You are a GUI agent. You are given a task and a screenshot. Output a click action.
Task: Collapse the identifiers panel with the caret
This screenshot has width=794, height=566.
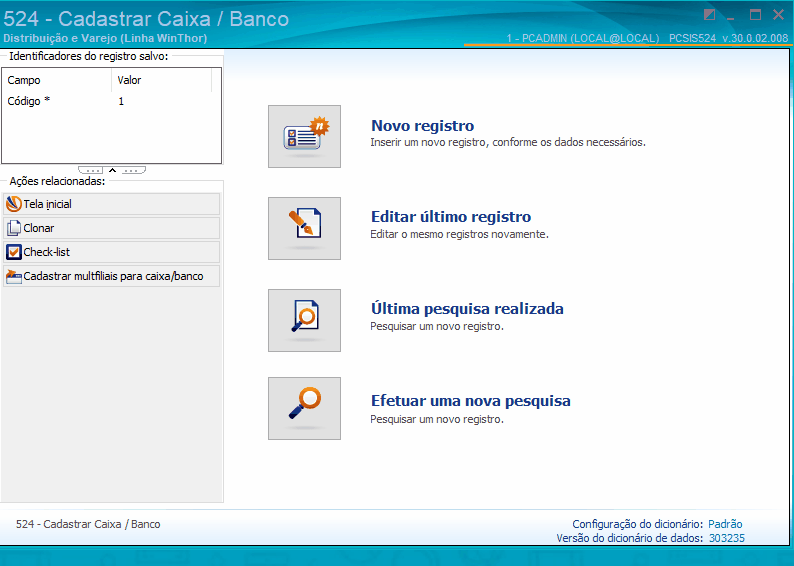point(112,170)
